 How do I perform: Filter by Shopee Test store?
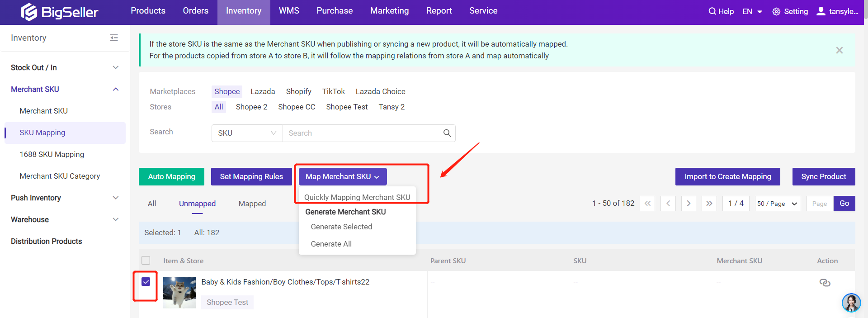coord(347,107)
